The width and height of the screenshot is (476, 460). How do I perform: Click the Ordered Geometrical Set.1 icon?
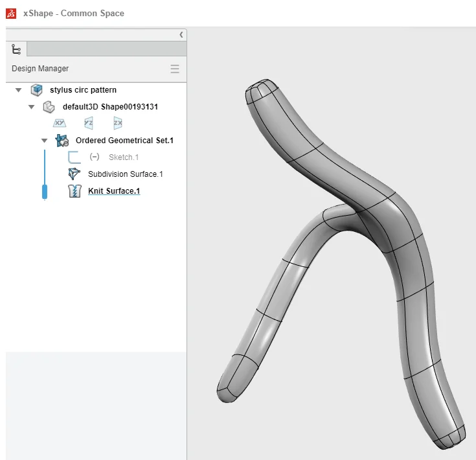[62, 140]
